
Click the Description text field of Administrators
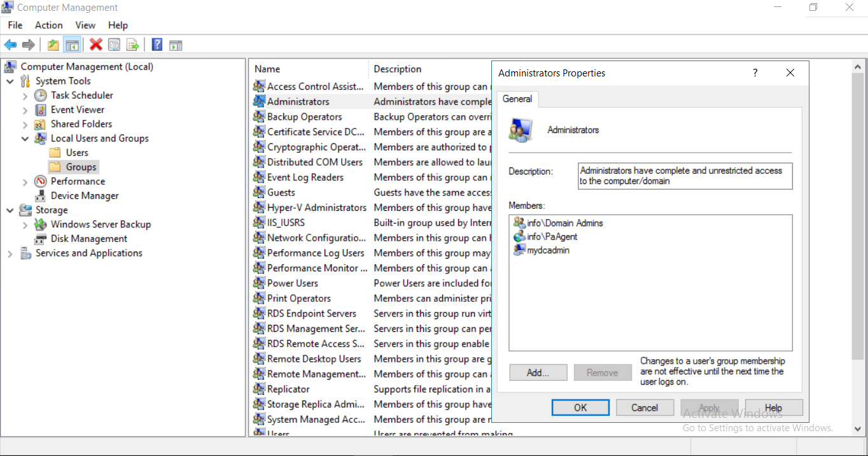685,176
